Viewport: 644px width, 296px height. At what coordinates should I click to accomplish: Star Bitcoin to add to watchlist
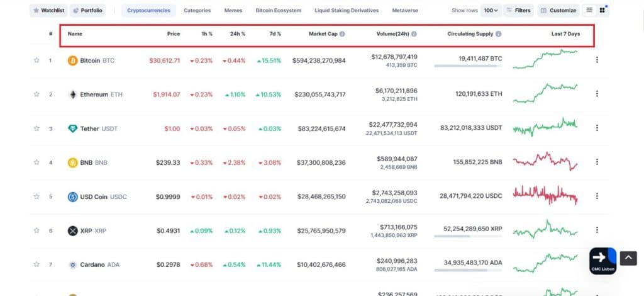(36, 60)
